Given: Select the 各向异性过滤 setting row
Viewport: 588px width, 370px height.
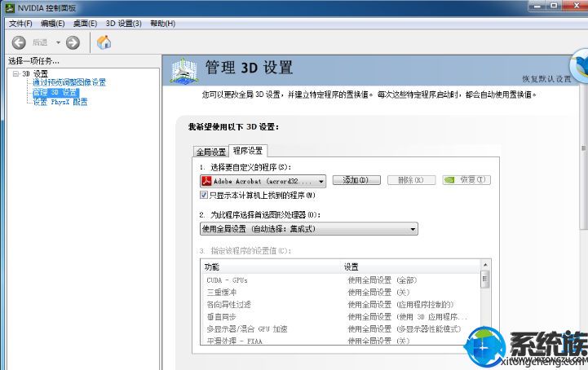Looking at the screenshot, I should click(341, 305).
